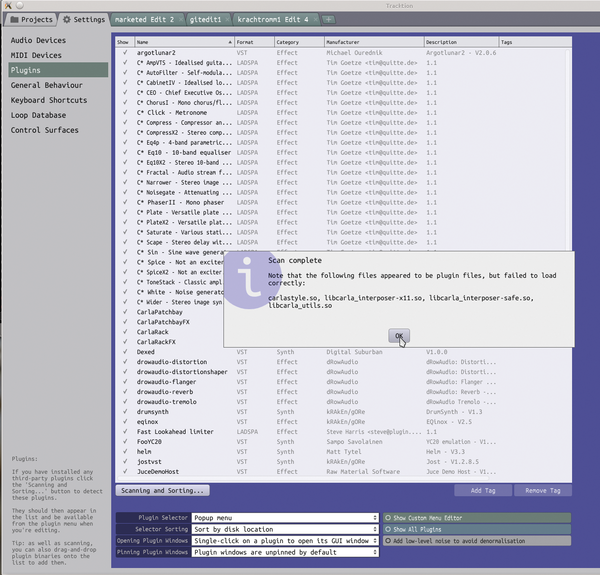Viewport: 600px width, 575px height.
Task: Click the X window icon in title bar
Action: (8, 5)
